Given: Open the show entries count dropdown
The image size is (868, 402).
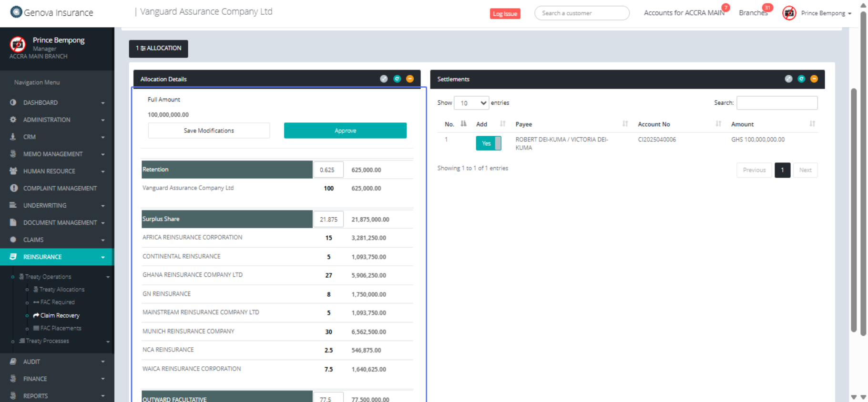Looking at the screenshot, I should pos(471,103).
